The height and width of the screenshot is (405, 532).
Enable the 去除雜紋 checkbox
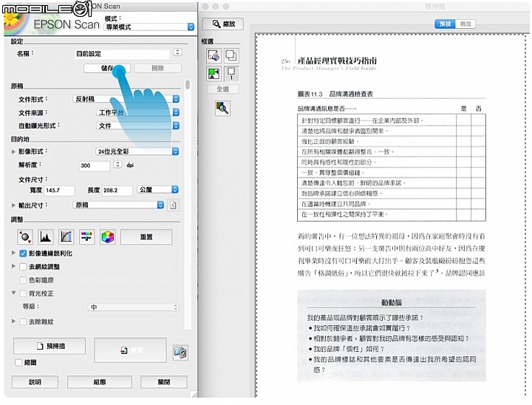tap(23, 321)
